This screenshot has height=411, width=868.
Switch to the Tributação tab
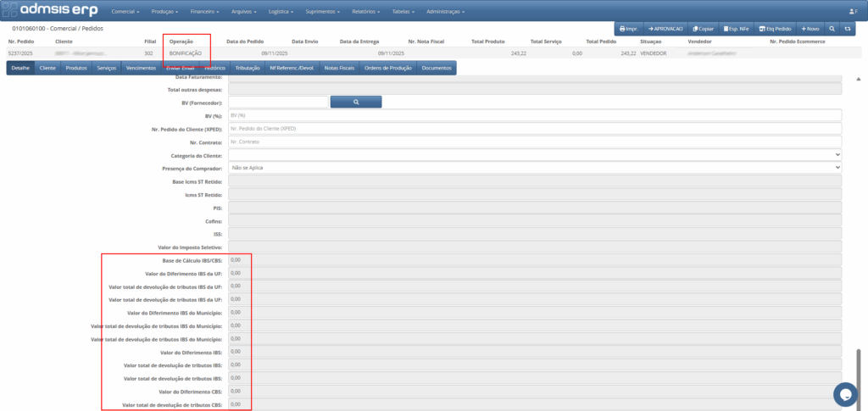[248, 68]
